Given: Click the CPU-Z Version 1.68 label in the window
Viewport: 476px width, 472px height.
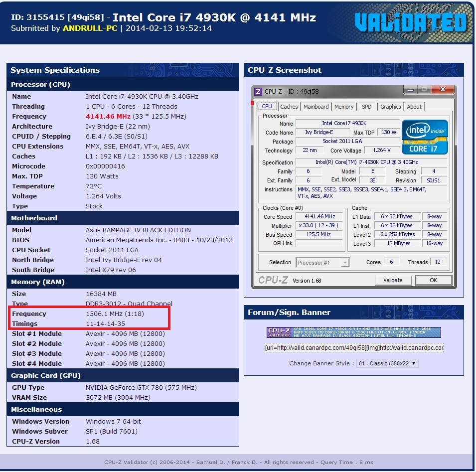Looking at the screenshot, I should pyautogui.click(x=307, y=281).
